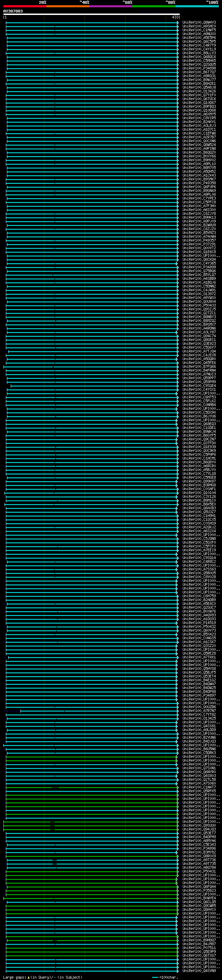Select the UniRef100_P34898 label
Image resolution: width=222 pixels, height=980 pixels.
(199, 68)
